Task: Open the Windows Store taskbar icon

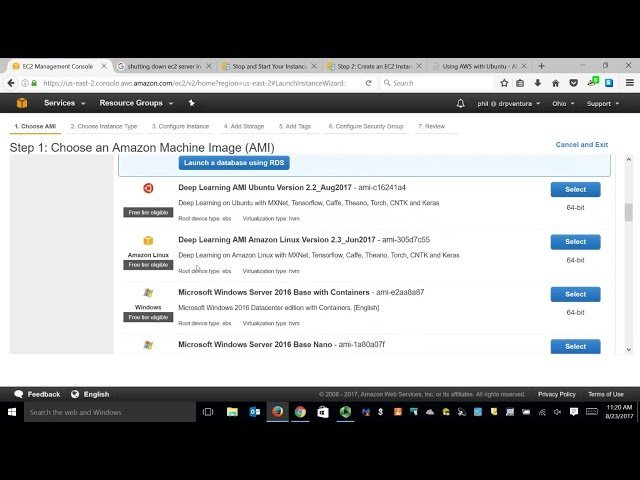Action: pos(323,412)
